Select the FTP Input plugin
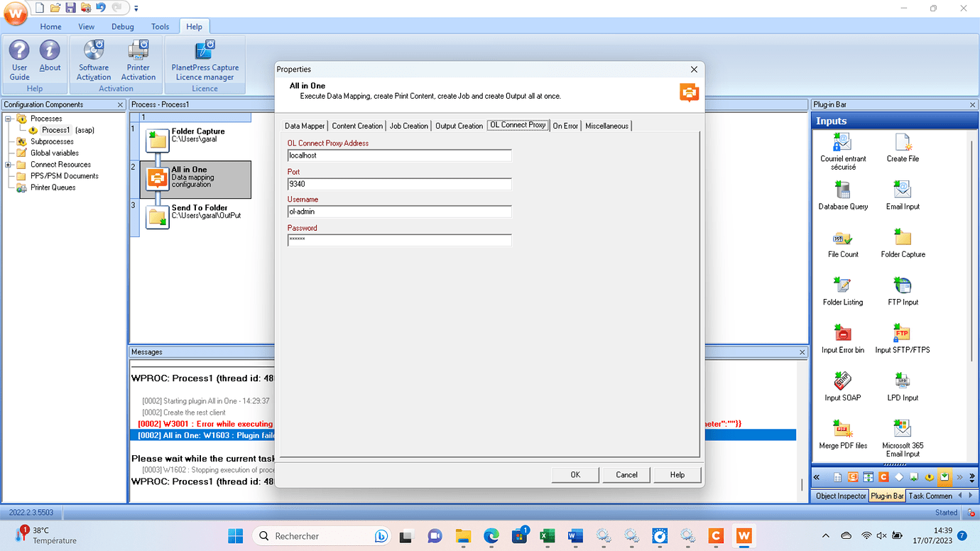This screenshot has width=980, height=551. point(902,290)
